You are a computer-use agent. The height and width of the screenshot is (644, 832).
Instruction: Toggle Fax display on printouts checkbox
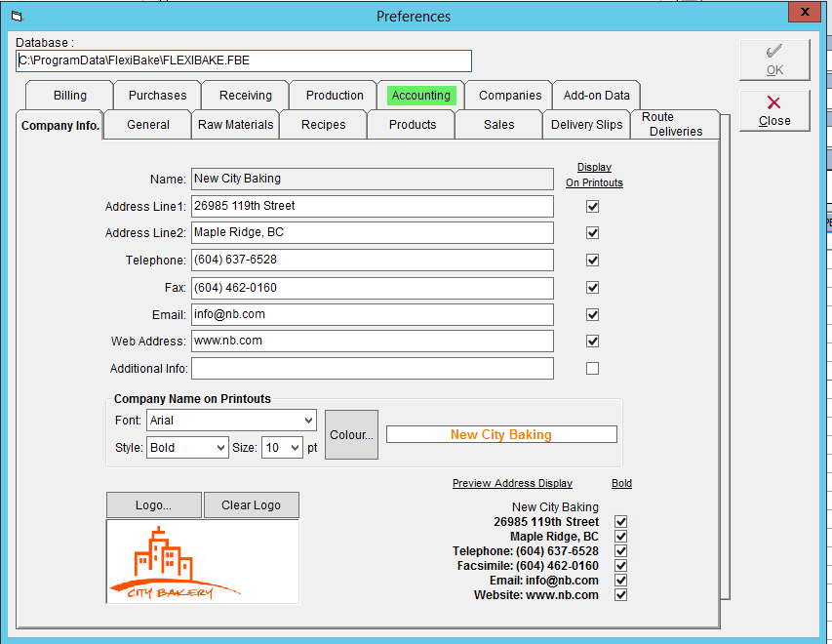point(592,287)
